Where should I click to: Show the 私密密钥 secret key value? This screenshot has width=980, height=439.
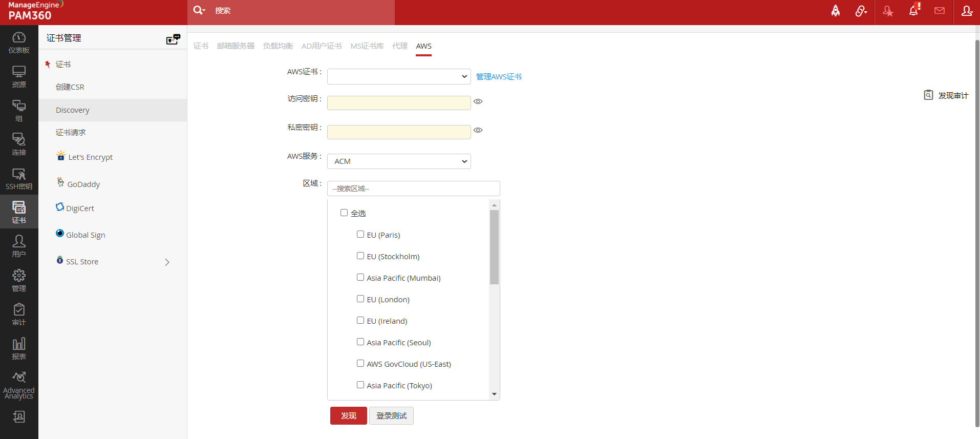coord(478,130)
